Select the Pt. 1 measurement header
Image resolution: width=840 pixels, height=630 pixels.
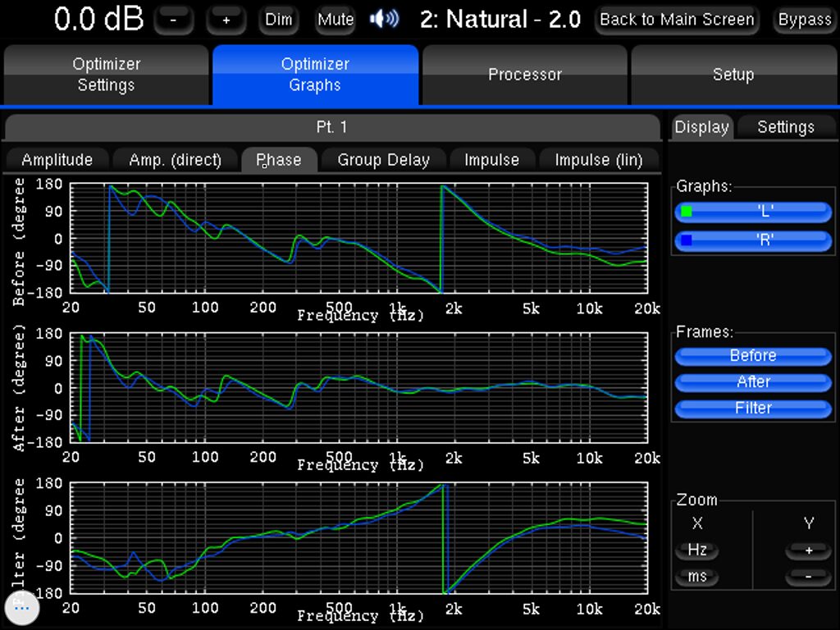tap(331, 127)
